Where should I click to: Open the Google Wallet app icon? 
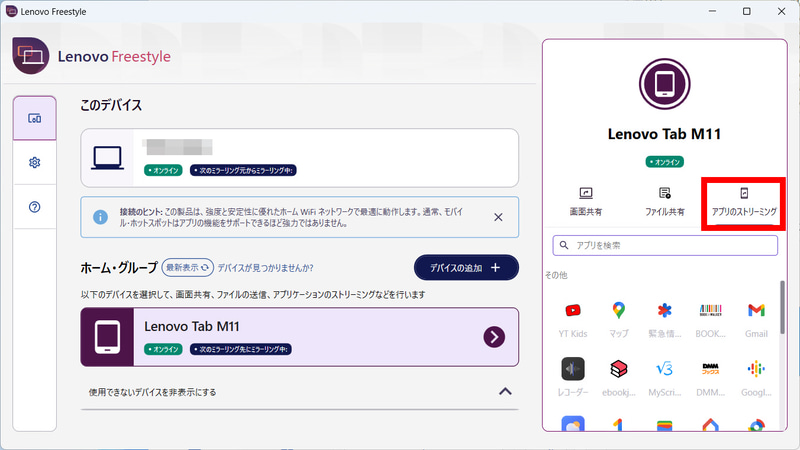pos(664,425)
